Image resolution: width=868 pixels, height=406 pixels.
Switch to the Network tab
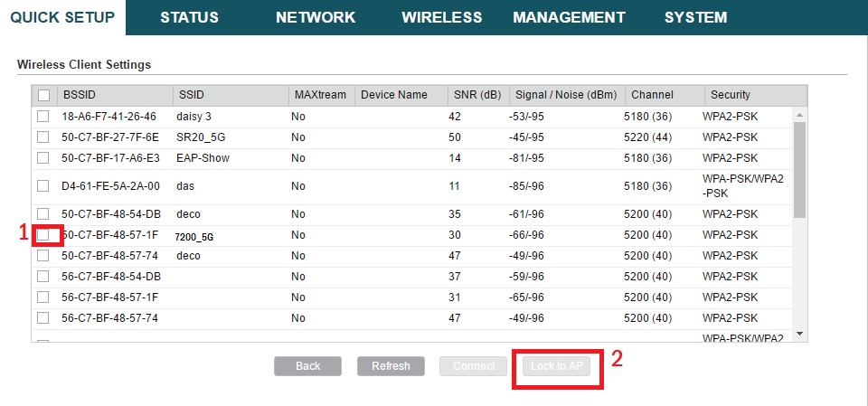click(x=316, y=17)
